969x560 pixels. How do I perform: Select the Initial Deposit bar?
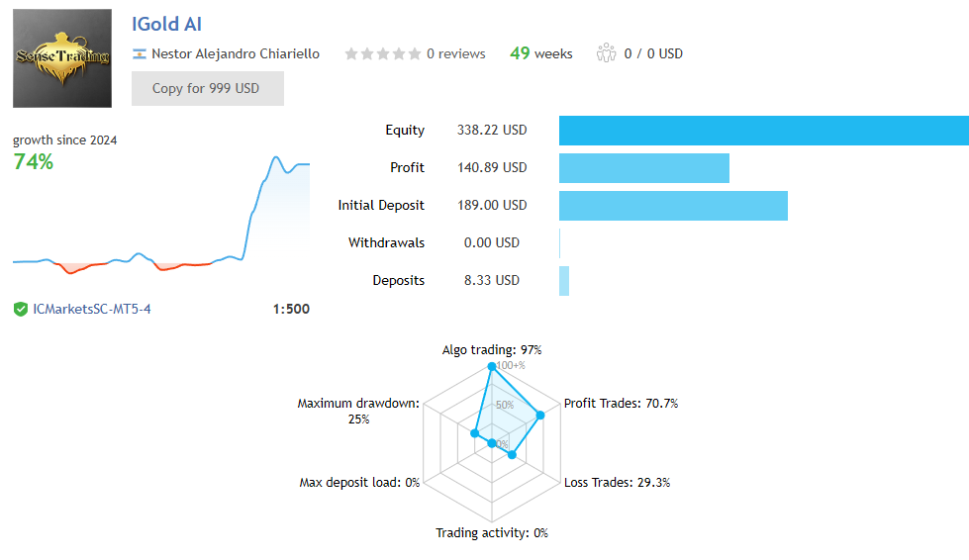(673, 206)
